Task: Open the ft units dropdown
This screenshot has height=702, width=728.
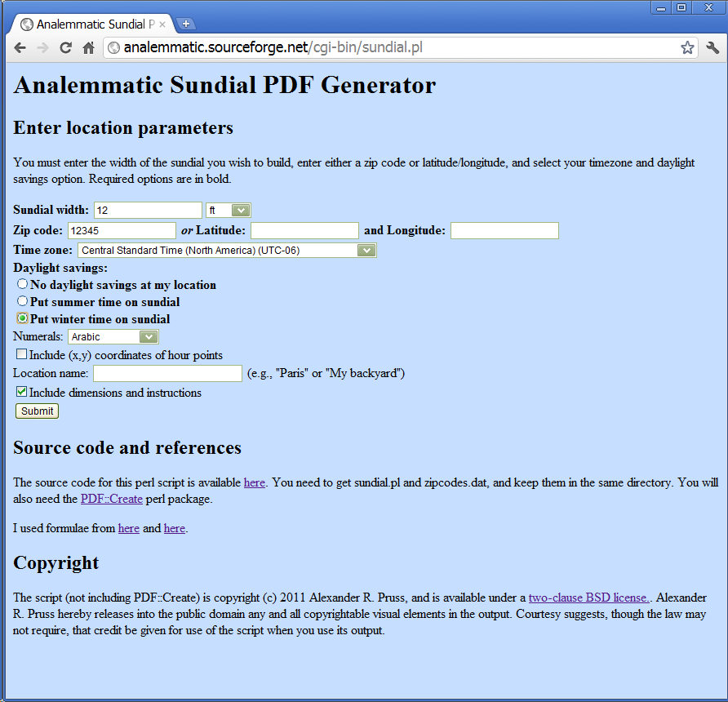Action: click(229, 211)
